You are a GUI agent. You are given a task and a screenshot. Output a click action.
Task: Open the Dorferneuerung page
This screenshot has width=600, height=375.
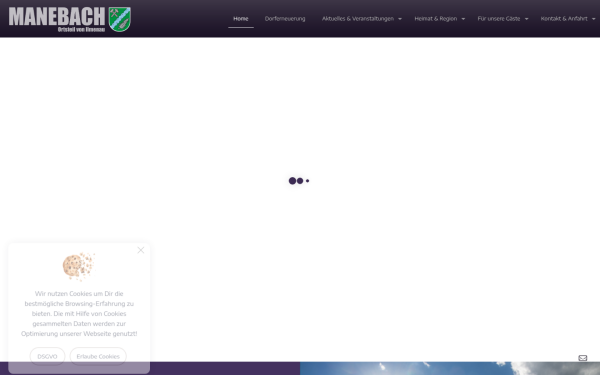coord(285,19)
